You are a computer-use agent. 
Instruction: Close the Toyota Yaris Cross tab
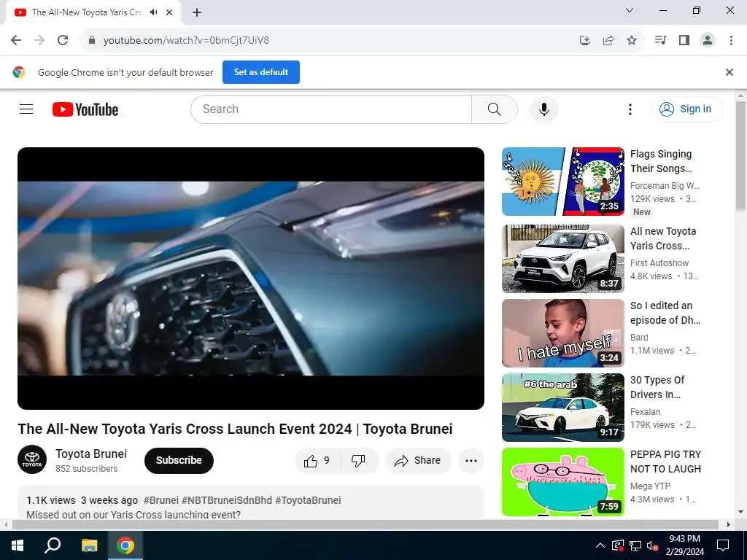tap(169, 12)
